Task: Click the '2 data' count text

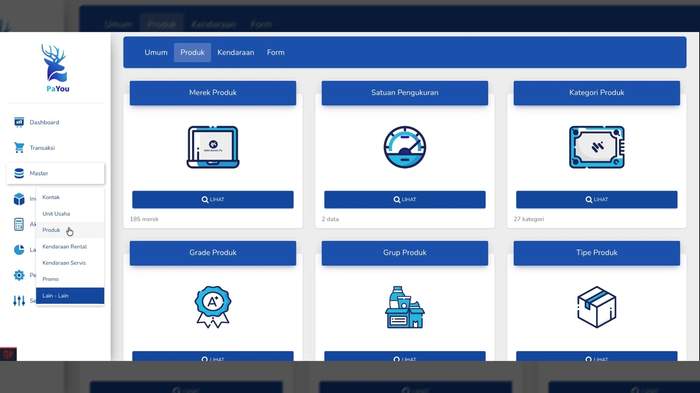Action: coord(330,219)
